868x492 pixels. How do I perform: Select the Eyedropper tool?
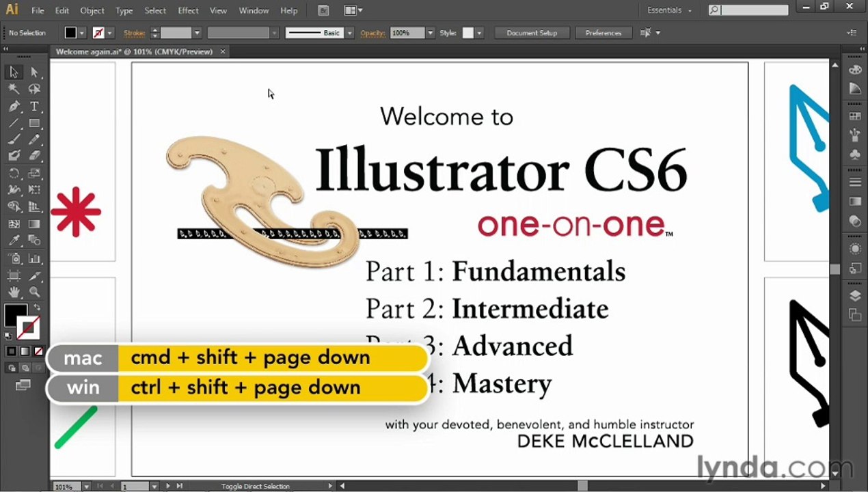tap(14, 241)
